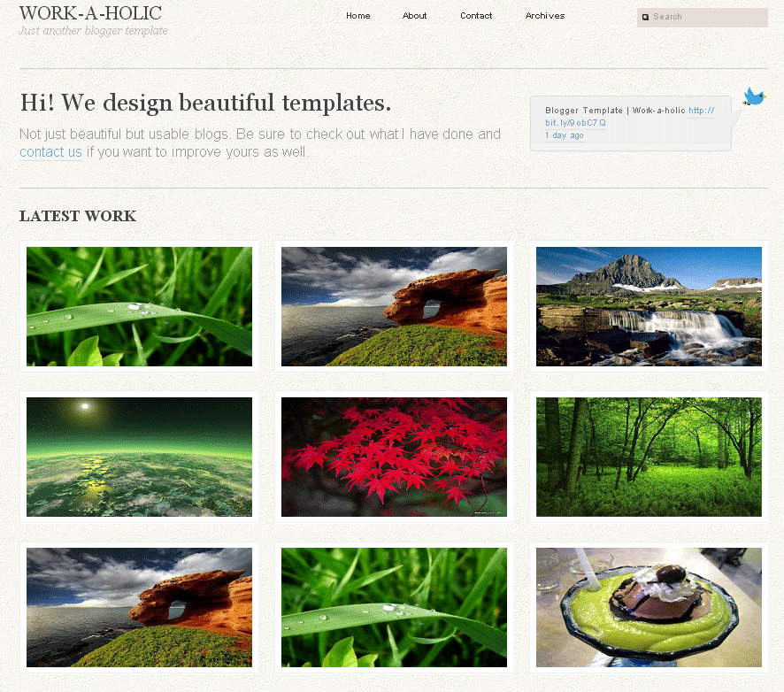Open the Archives page
Image resolution: width=784 pixels, height=692 pixels.
pos(545,15)
